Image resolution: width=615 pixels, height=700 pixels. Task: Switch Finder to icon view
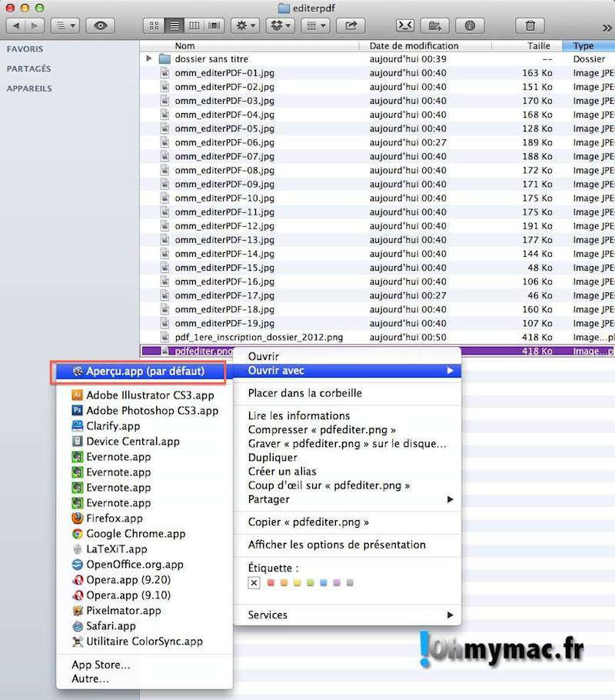point(154,25)
